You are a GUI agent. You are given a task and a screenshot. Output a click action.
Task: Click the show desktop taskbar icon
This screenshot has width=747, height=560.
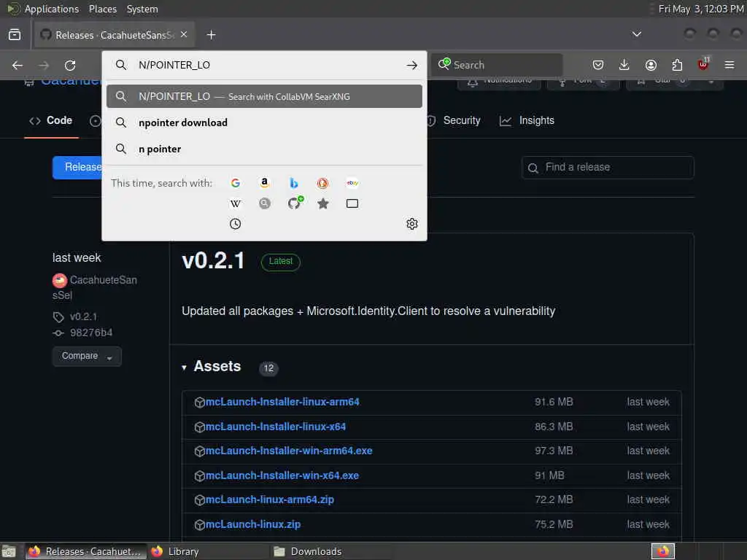[9, 552]
